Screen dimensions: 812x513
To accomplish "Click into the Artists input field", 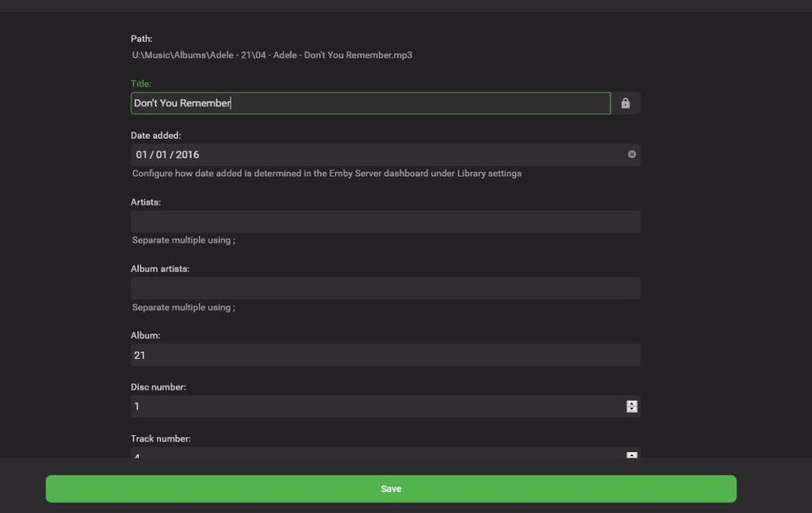I will point(385,222).
